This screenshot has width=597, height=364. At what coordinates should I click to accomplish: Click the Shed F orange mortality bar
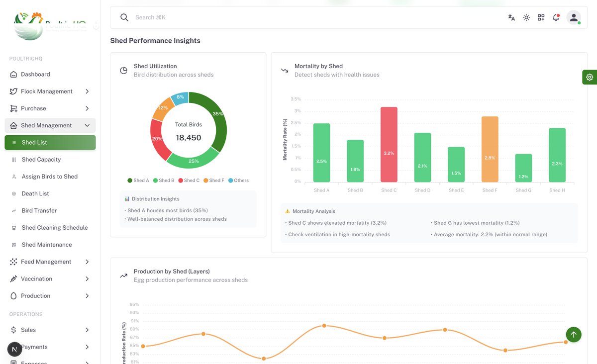point(490,149)
